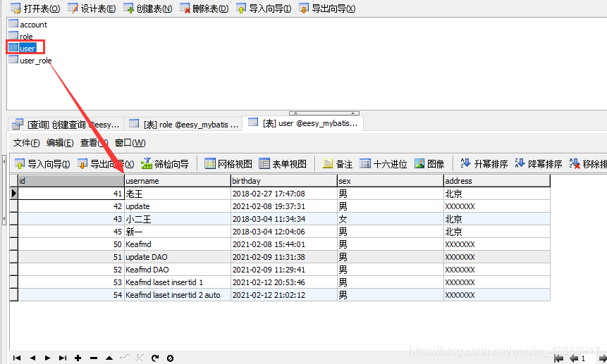Click the username column header
This screenshot has height=364, width=607.
[177, 181]
